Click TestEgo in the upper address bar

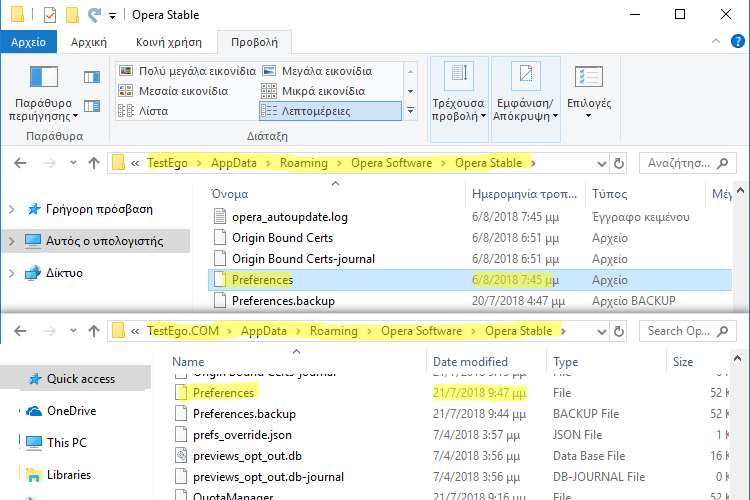[x=167, y=163]
